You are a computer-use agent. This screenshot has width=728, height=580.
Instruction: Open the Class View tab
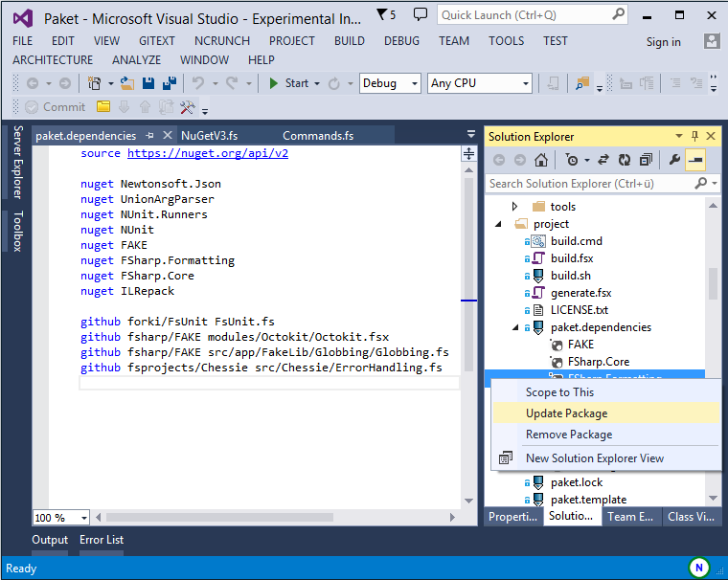coord(691,517)
